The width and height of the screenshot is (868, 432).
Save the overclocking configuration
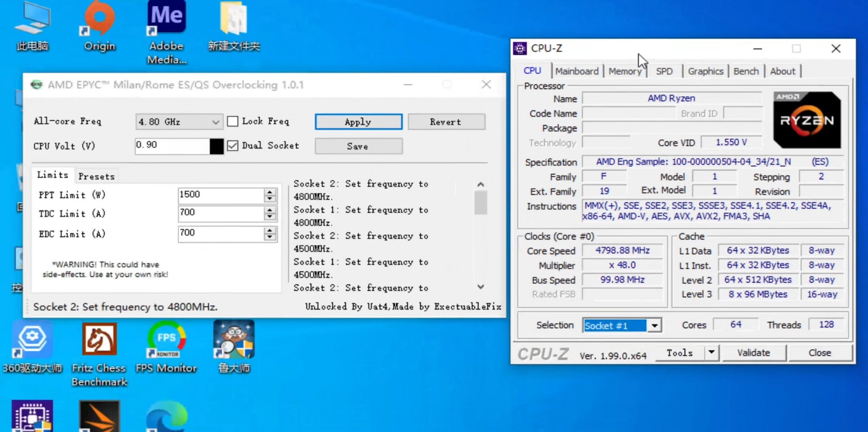click(x=358, y=146)
